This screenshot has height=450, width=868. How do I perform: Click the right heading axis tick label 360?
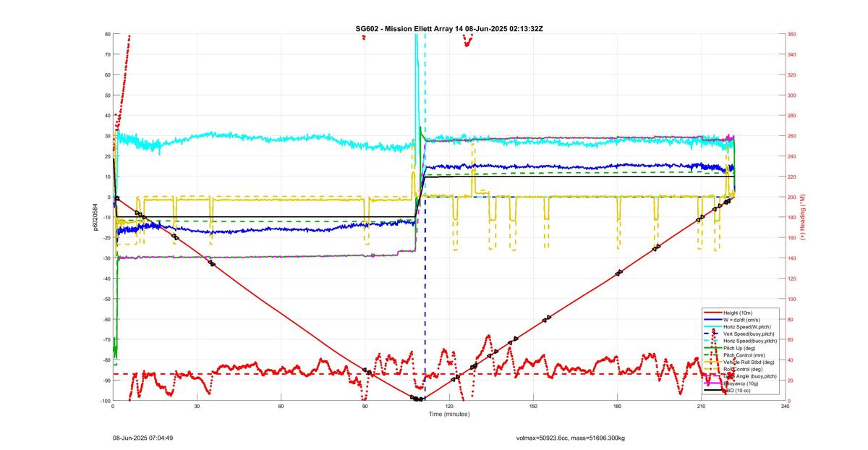793,34
